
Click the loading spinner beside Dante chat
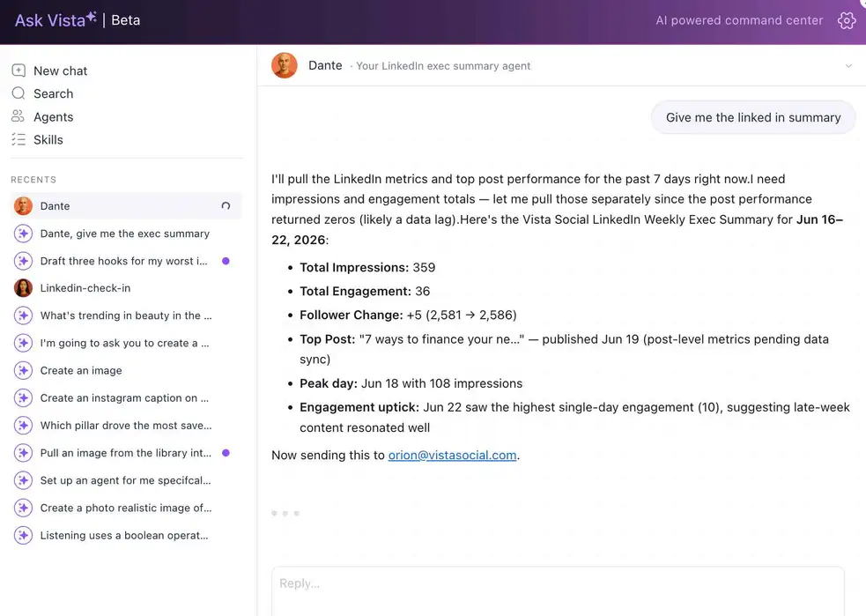pos(226,205)
